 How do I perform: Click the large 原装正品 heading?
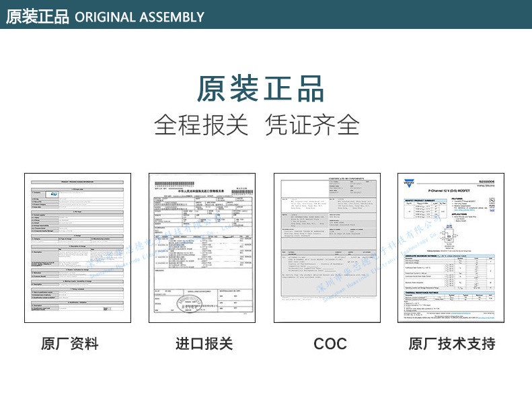point(260,89)
